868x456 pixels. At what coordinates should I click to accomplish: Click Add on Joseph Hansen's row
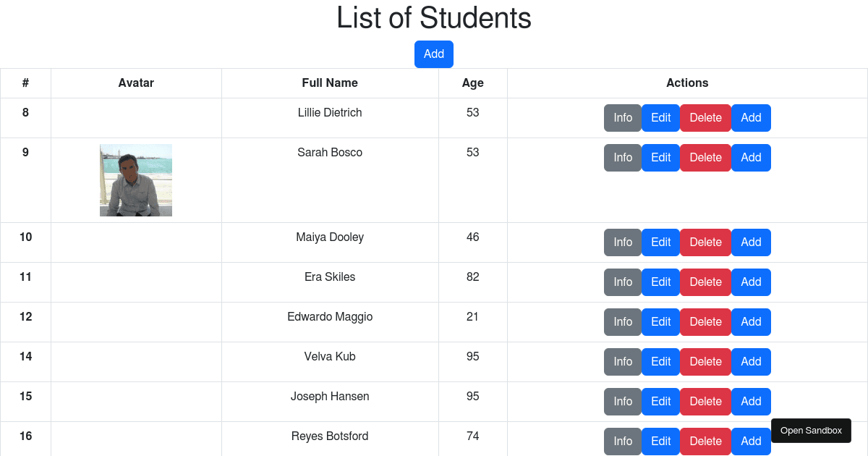click(751, 401)
